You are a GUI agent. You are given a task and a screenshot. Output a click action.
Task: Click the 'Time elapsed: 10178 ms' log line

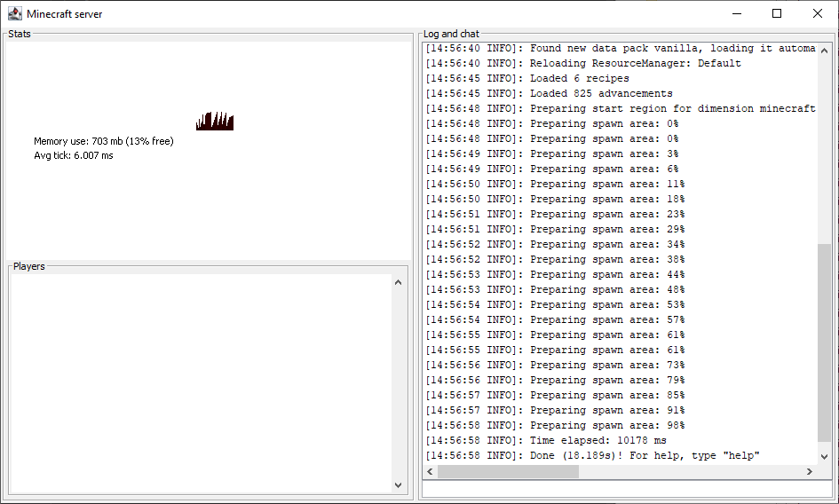click(x=546, y=440)
